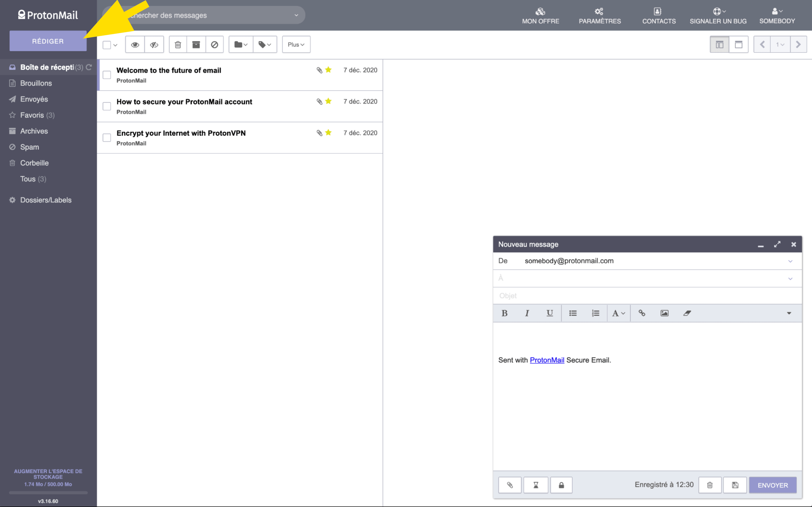
Task: Refresh inbox with reload icon
Action: [89, 67]
